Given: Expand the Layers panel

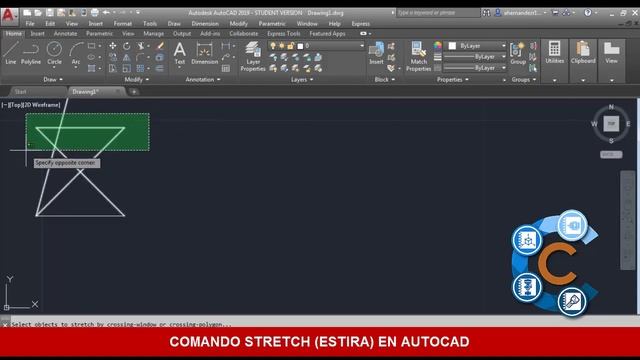Looking at the screenshot, I should [x=302, y=80].
